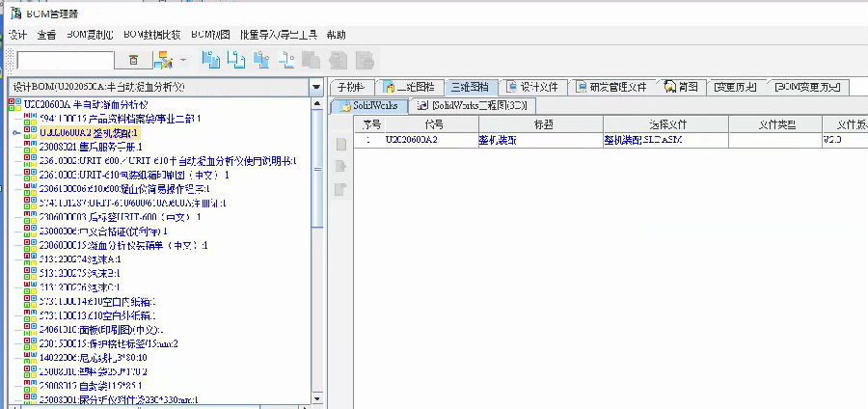The width and height of the screenshot is (868, 409).
Task: Select the 后标签URIT-600 tree item
Action: click(121, 217)
